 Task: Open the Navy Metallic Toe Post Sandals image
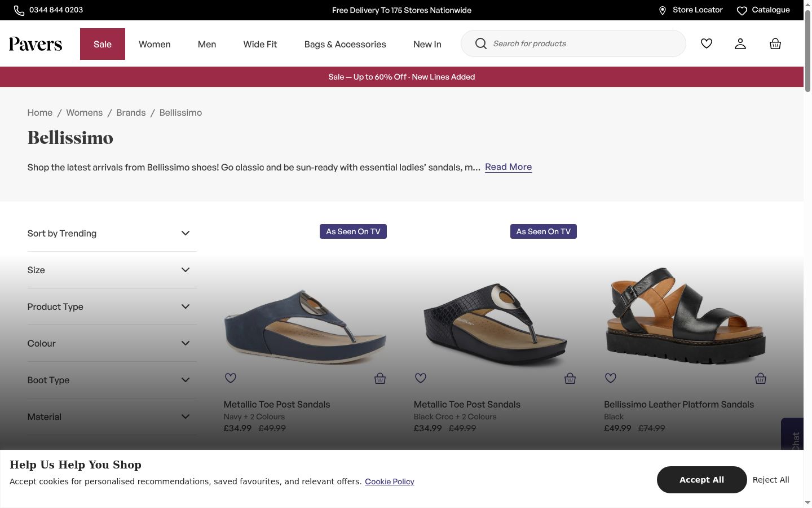pos(305,326)
